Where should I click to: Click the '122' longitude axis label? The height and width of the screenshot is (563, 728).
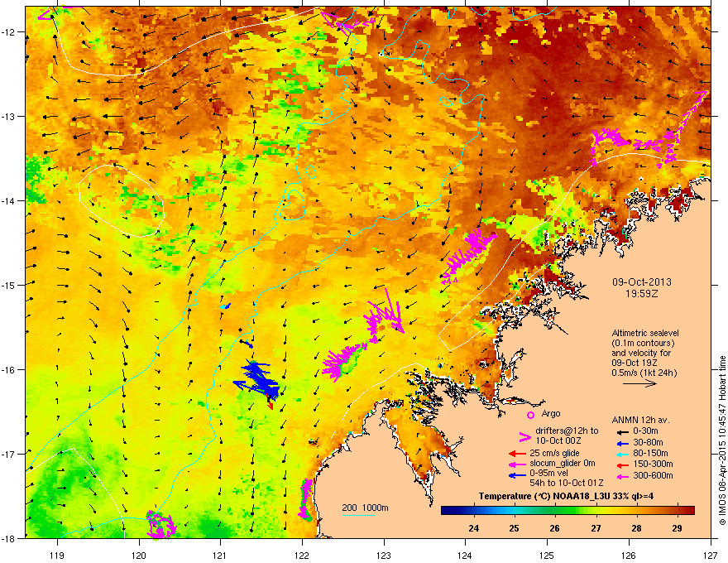pyautogui.click(x=302, y=555)
